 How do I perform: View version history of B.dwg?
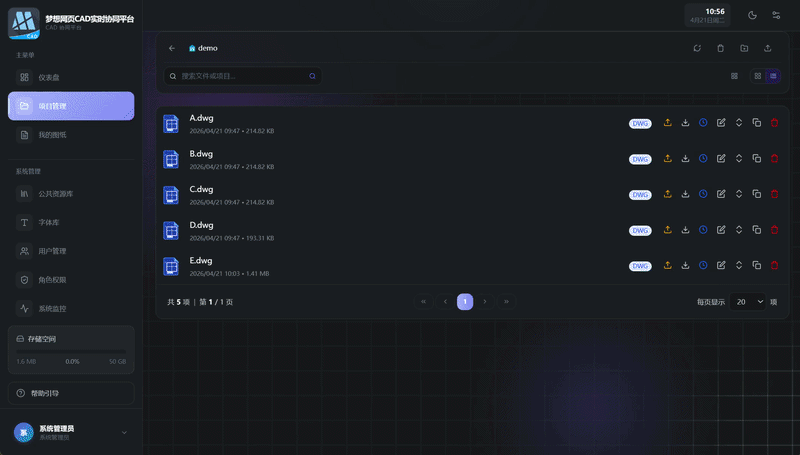[703, 159]
